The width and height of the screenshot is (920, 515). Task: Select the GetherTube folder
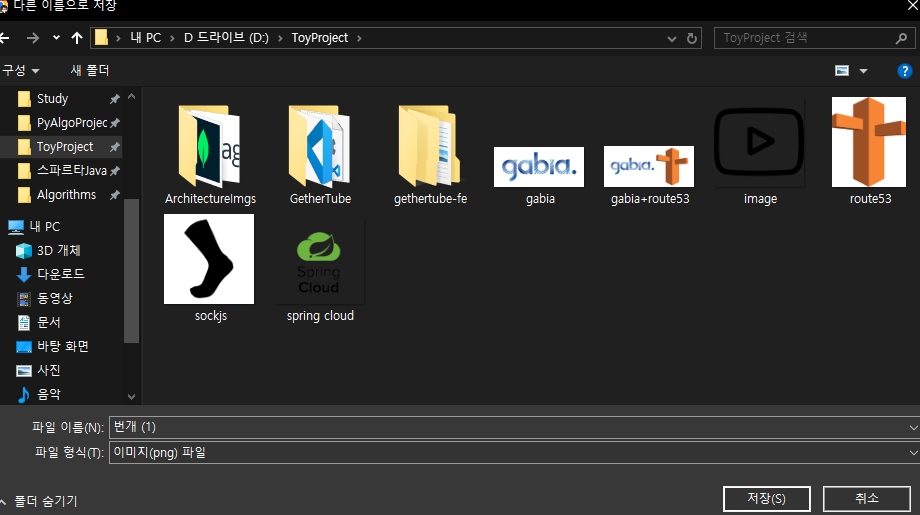(320, 154)
